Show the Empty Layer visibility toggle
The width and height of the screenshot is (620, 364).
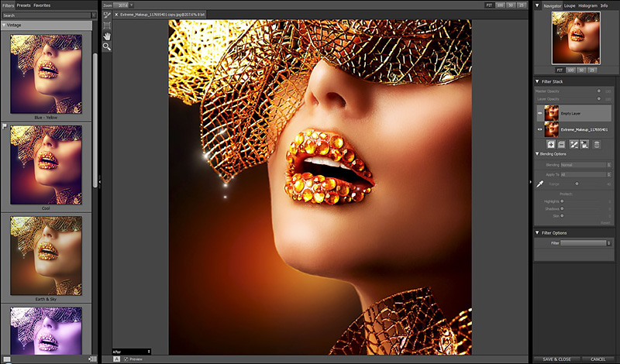(x=539, y=113)
